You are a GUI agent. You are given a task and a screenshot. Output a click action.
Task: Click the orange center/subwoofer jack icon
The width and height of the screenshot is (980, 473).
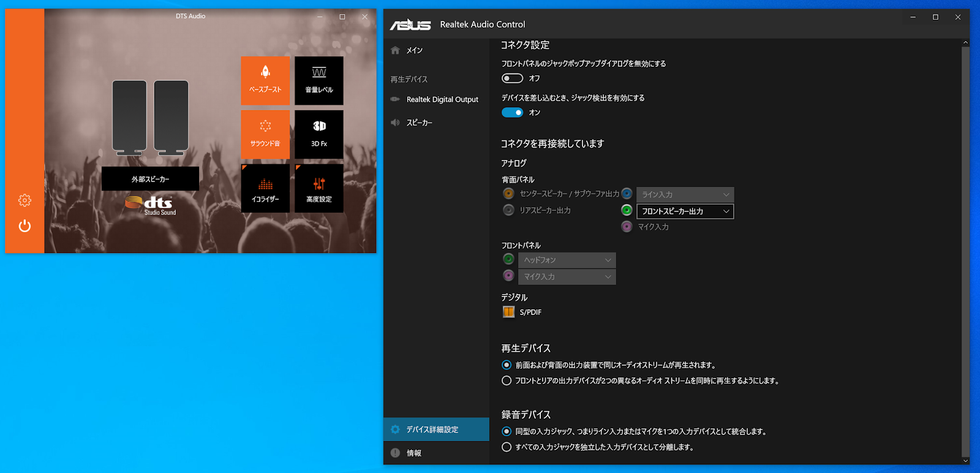(x=508, y=194)
